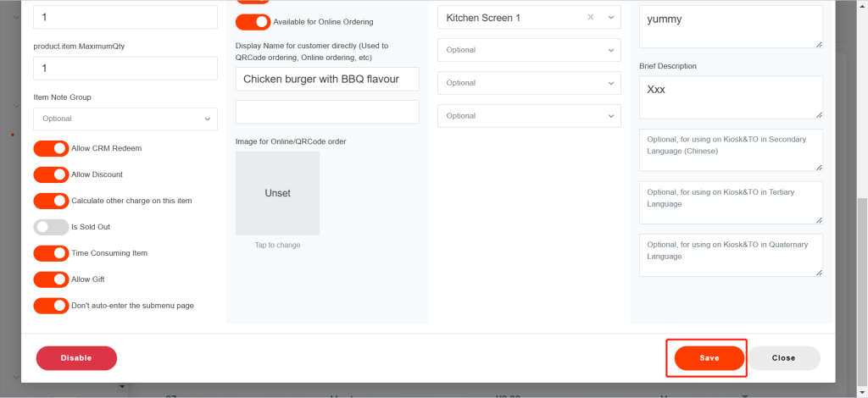Expand the Kitchen Screen 1 dropdown arrow
This screenshot has width=868, height=398.
click(611, 18)
